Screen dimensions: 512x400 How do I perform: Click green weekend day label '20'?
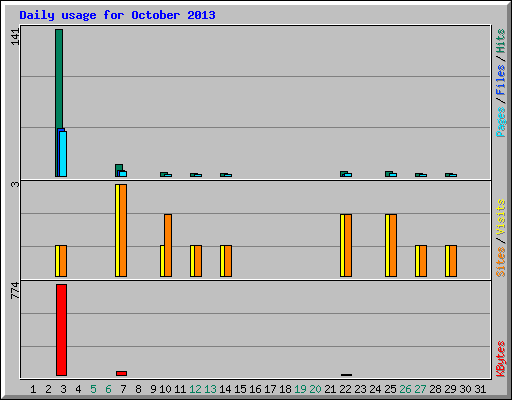coord(315,389)
